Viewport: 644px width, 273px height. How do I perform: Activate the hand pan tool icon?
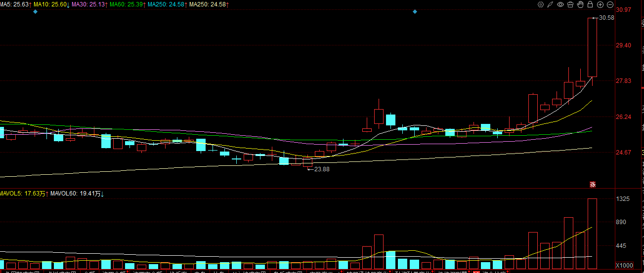coord(580,4)
